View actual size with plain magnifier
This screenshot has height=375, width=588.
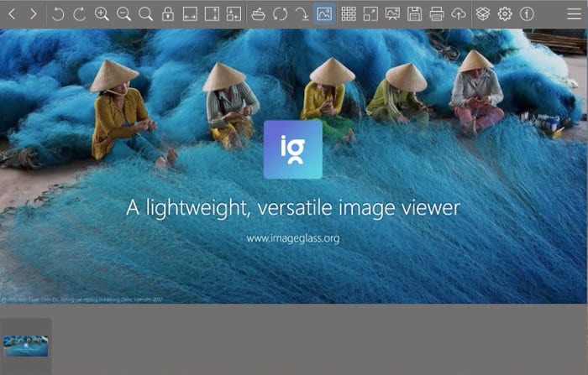pos(145,14)
